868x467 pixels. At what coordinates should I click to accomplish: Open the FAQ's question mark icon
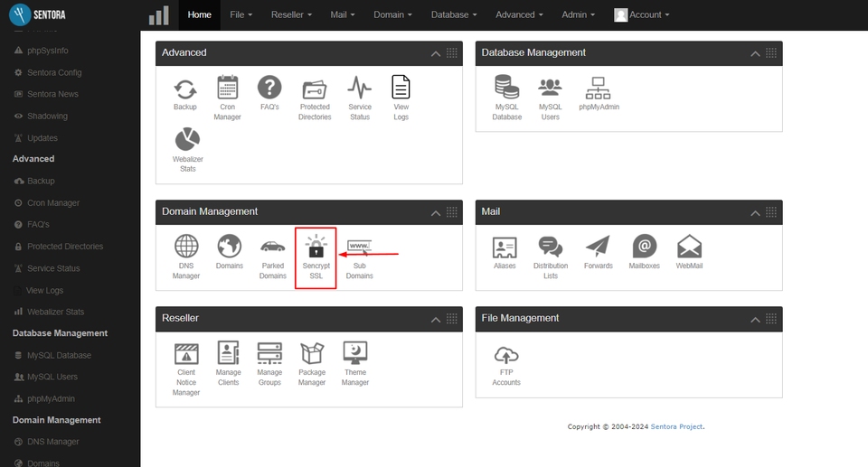pyautogui.click(x=269, y=88)
